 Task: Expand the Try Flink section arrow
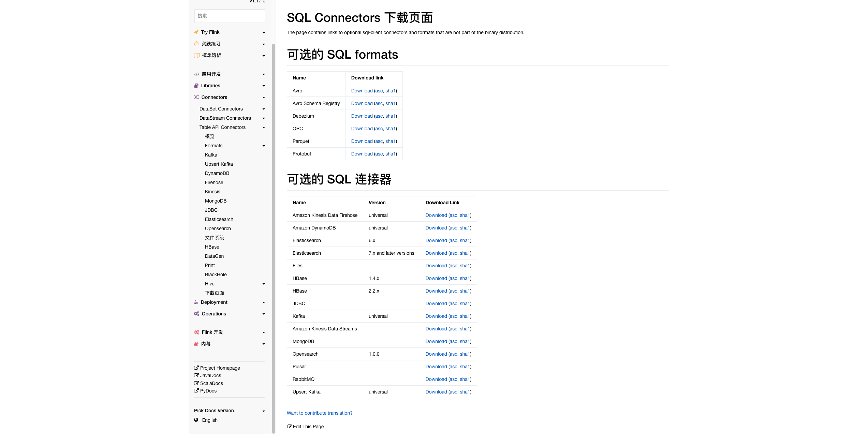click(264, 33)
